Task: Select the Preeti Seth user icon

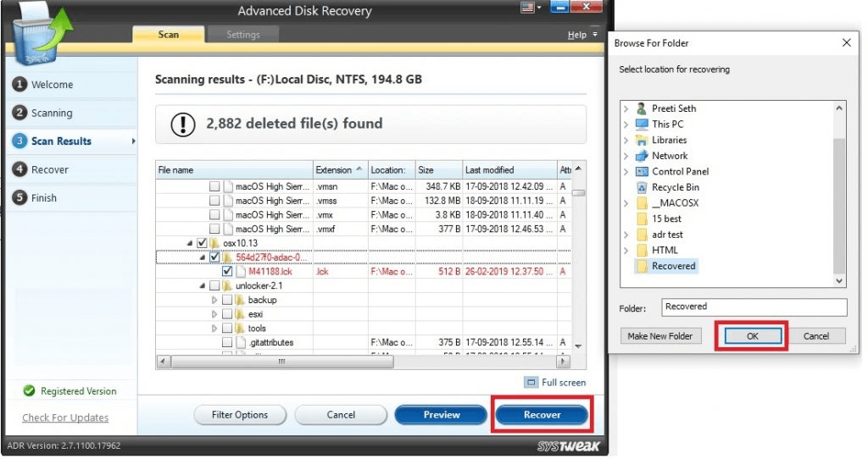Action: click(x=642, y=108)
